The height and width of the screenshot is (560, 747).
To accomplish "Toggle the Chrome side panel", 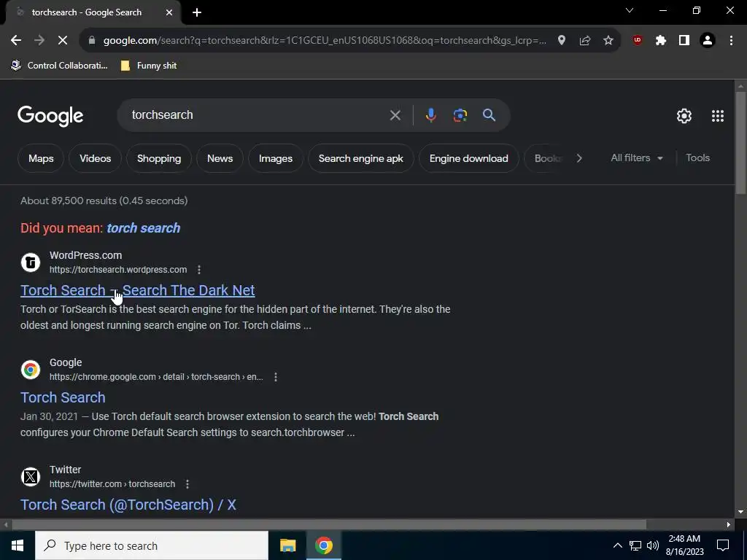I will point(684,41).
